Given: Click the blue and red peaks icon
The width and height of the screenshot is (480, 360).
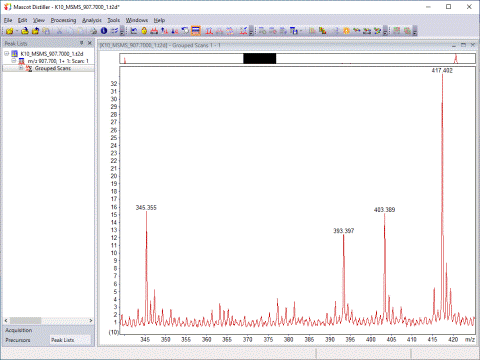Looking at the screenshot, I should pos(175,31).
